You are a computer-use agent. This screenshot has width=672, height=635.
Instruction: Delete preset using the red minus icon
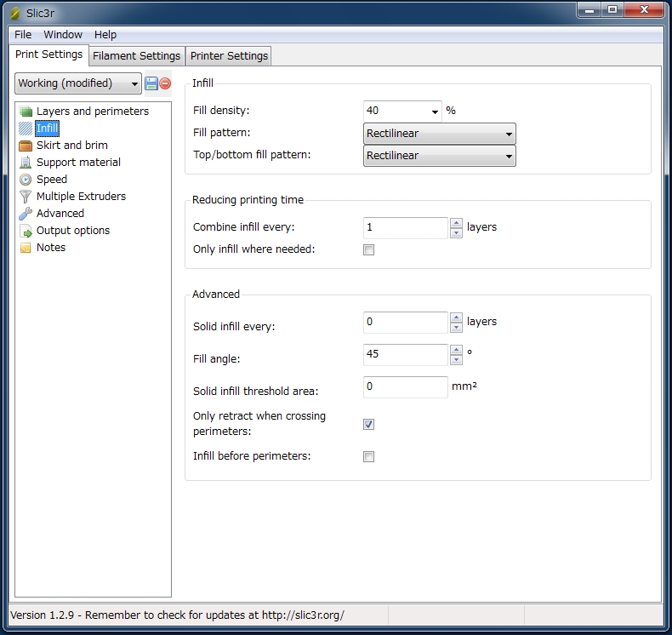165,83
